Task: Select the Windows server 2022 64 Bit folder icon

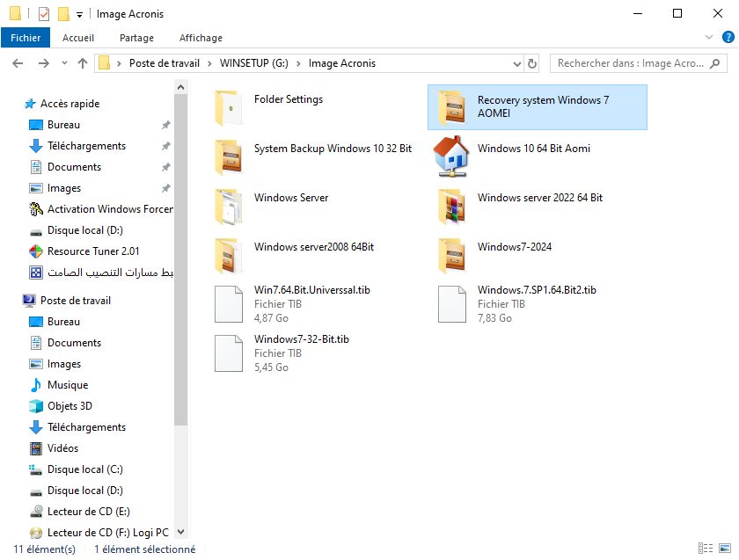Action: [x=452, y=207]
